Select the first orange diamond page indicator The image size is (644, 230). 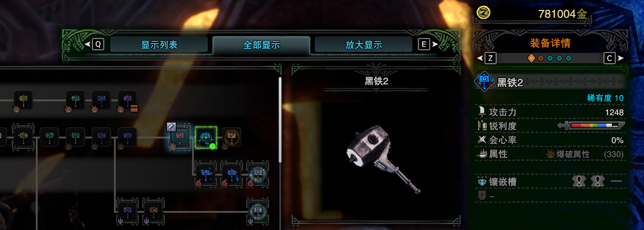[531, 58]
